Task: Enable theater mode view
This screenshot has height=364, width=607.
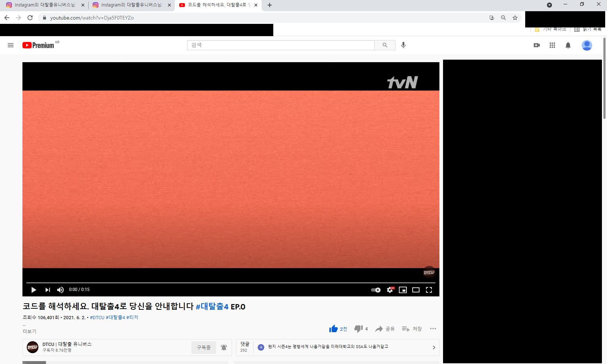Action: point(416,290)
